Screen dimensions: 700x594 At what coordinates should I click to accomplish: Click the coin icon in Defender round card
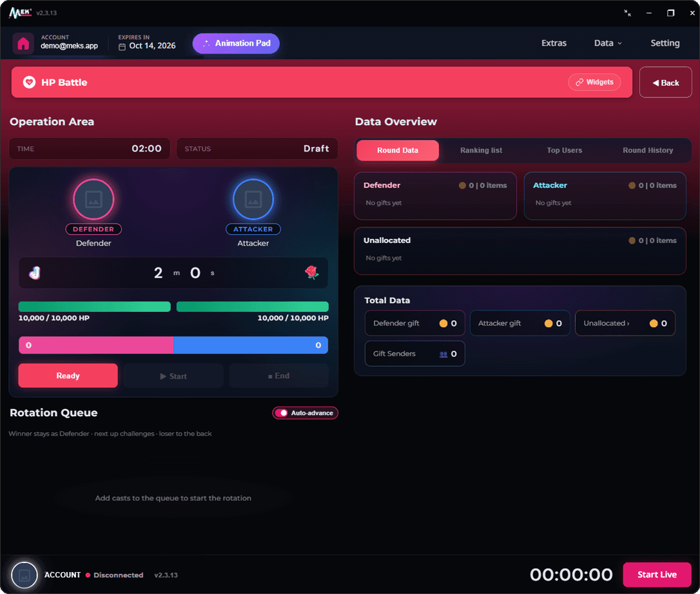click(x=462, y=185)
